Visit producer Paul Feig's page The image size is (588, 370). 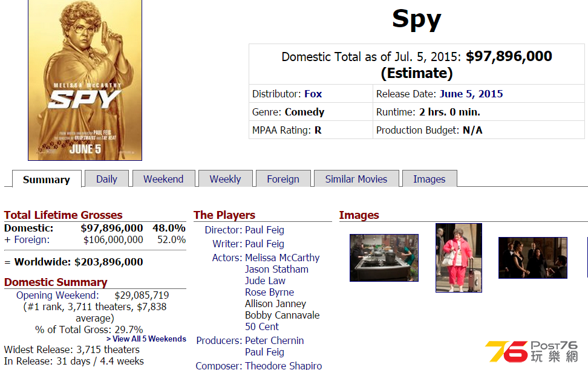(265, 352)
